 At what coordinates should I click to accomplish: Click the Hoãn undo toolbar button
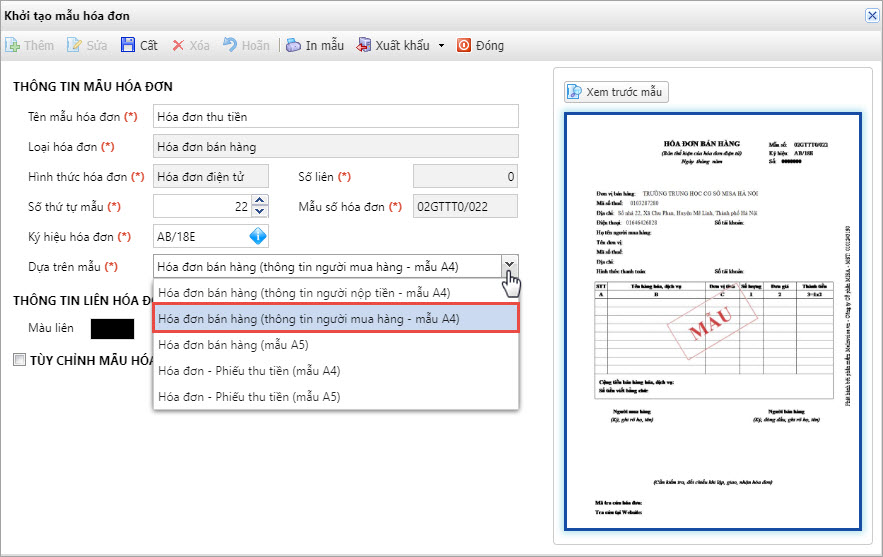(246, 46)
